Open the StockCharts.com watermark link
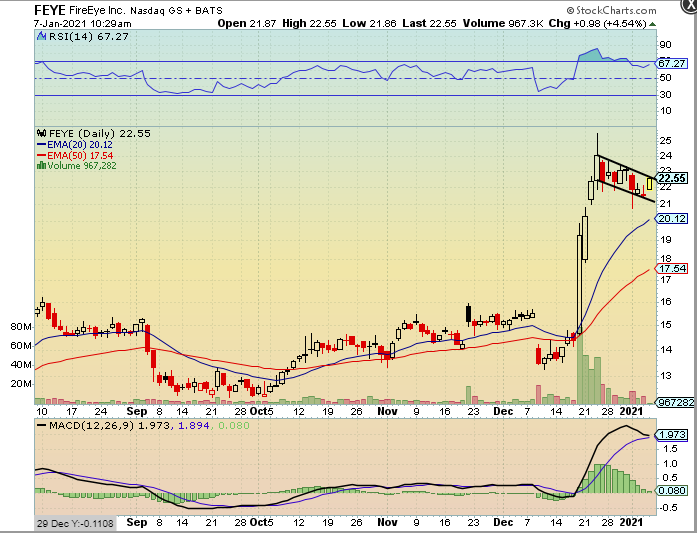The width and height of the screenshot is (697, 533). pyautogui.click(x=611, y=10)
